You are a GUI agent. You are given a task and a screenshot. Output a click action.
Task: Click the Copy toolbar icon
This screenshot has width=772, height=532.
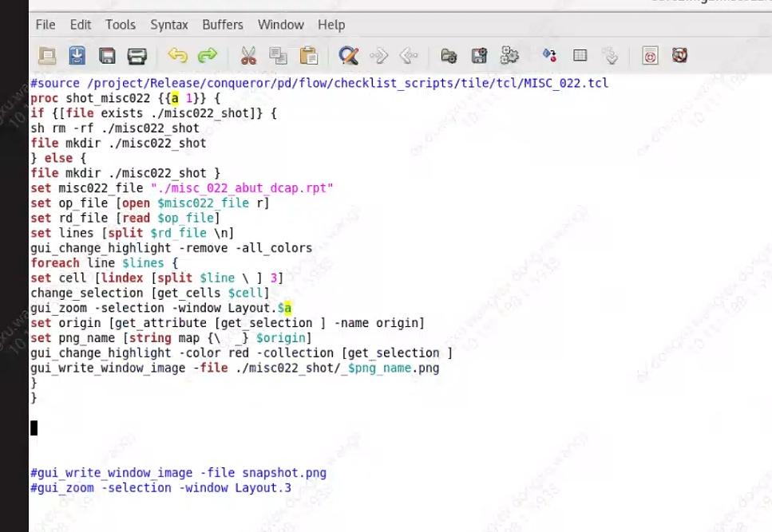coord(278,56)
